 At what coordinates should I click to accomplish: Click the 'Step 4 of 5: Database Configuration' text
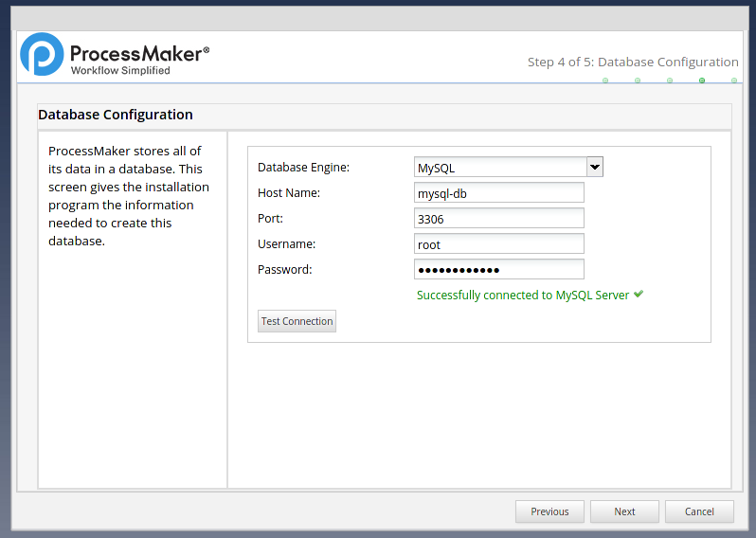click(633, 63)
